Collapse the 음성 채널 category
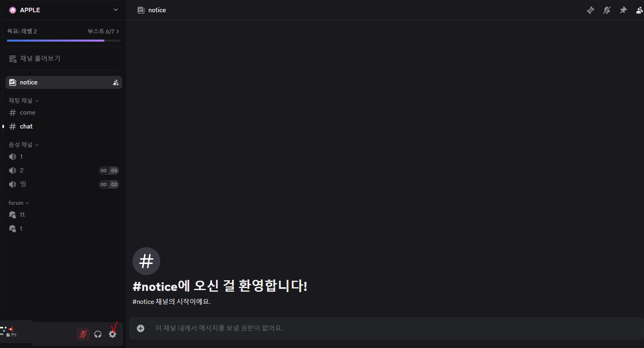644x348 pixels. pyautogui.click(x=24, y=144)
